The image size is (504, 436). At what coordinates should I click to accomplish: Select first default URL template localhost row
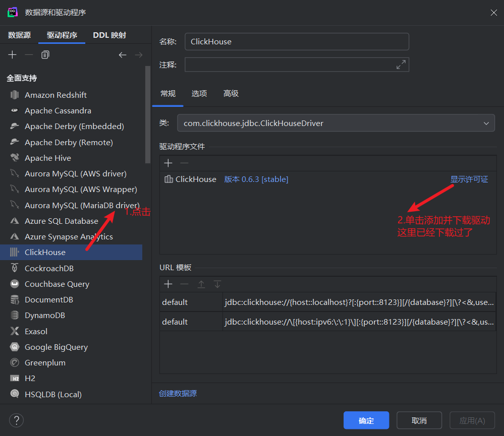point(328,302)
